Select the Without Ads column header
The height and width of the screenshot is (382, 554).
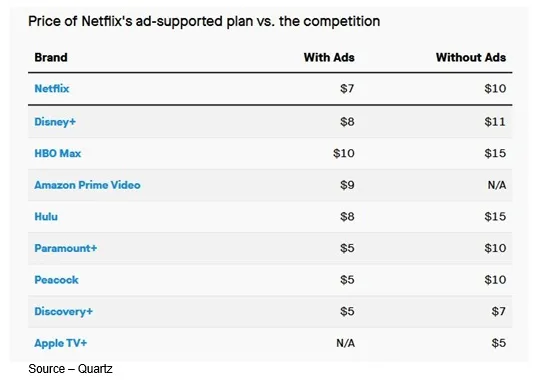click(x=471, y=57)
